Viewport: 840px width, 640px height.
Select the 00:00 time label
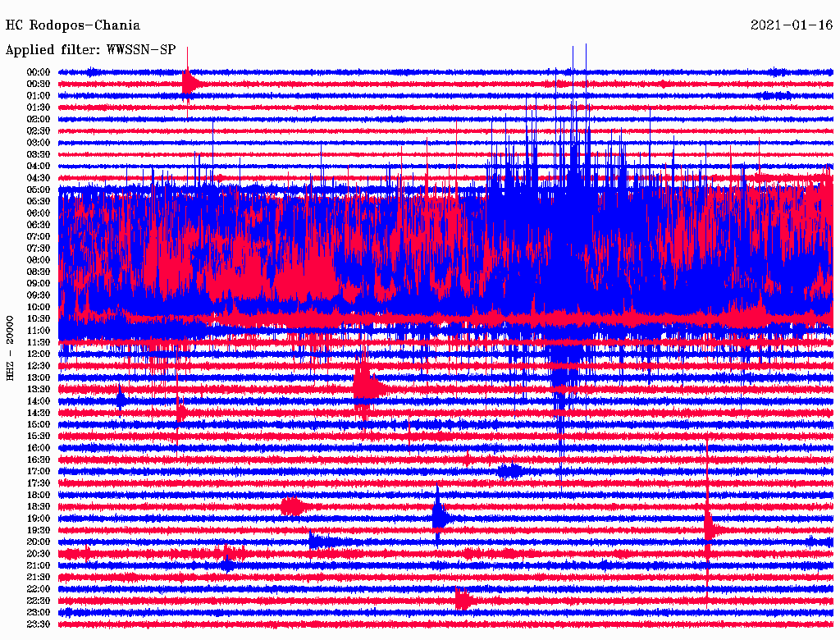tap(39, 72)
